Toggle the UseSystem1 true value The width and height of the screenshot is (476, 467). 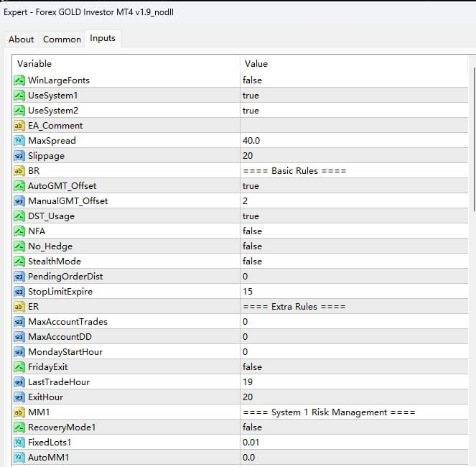pos(251,96)
